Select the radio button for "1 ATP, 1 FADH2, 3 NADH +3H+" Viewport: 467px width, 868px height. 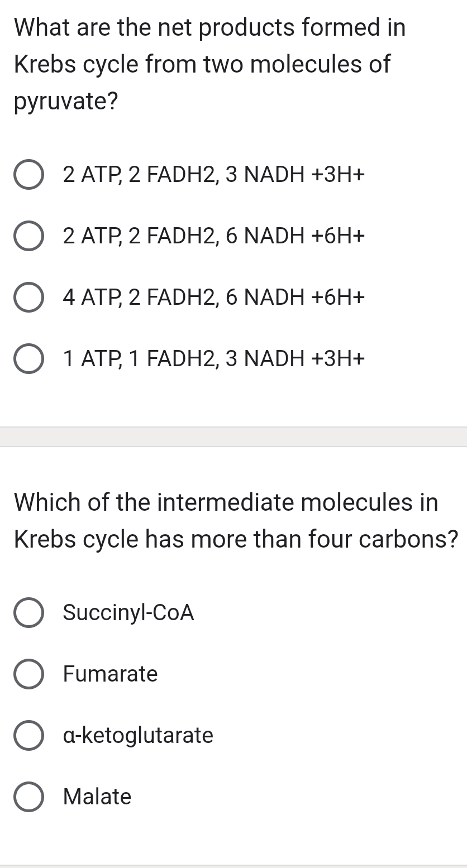(28, 359)
